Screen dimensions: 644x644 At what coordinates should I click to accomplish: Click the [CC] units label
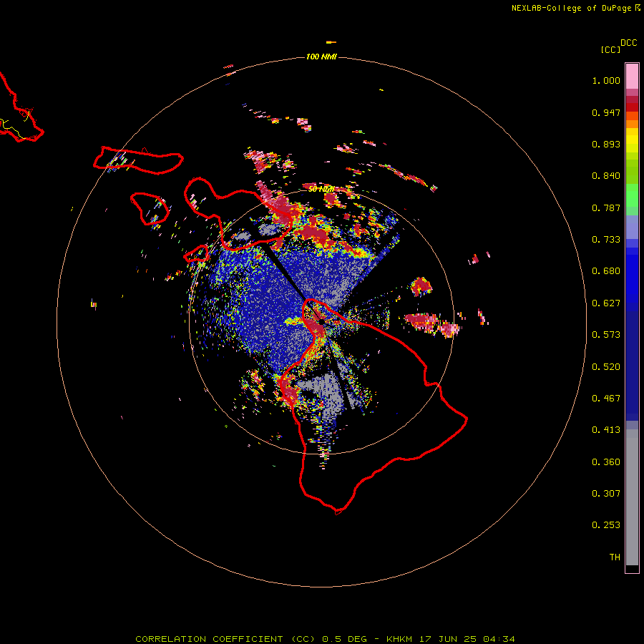tap(610, 49)
